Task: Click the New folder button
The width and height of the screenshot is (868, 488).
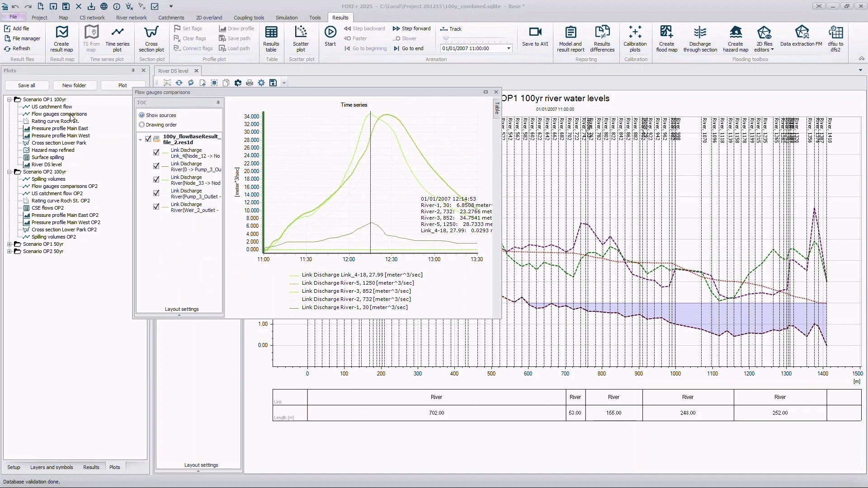Action: coord(74,85)
